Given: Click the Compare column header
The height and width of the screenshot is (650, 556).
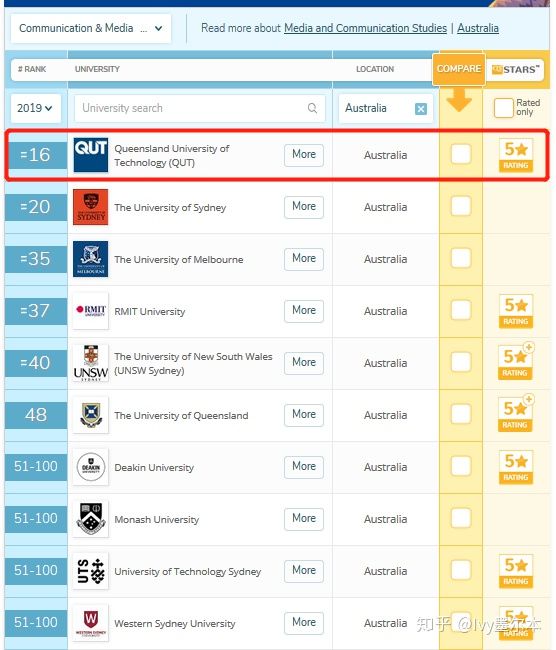Looking at the screenshot, I should tap(459, 69).
